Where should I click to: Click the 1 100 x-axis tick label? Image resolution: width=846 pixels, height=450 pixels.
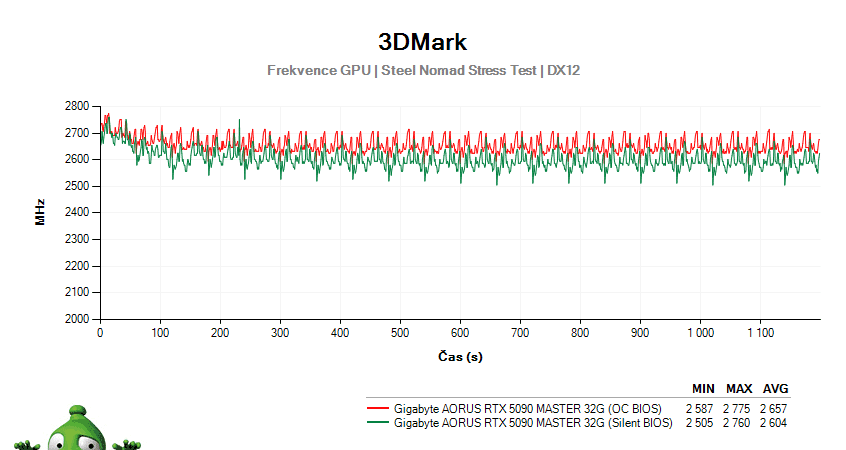point(760,333)
